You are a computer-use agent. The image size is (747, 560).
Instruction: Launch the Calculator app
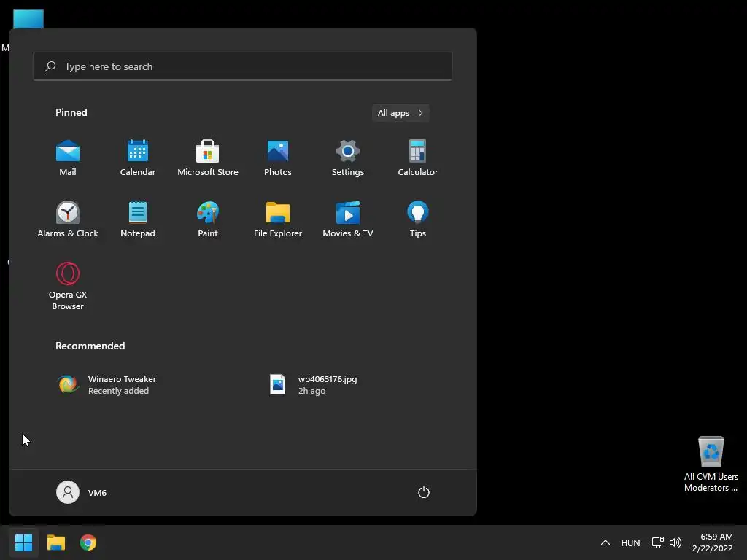[x=418, y=158]
